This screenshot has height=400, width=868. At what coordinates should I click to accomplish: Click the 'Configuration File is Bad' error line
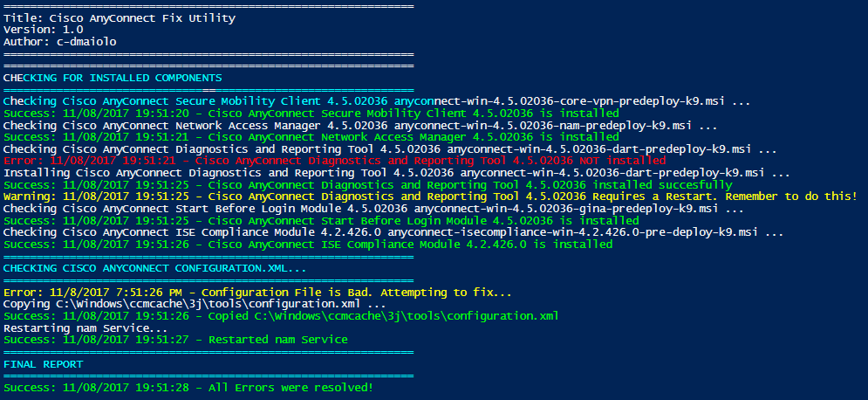[258, 293]
